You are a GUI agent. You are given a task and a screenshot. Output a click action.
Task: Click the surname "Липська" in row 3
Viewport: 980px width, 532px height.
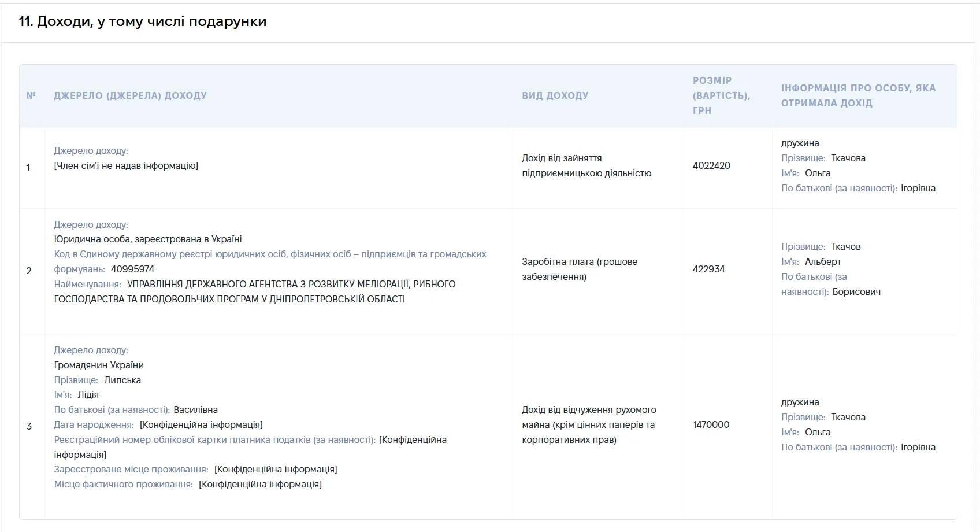pyautogui.click(x=122, y=380)
